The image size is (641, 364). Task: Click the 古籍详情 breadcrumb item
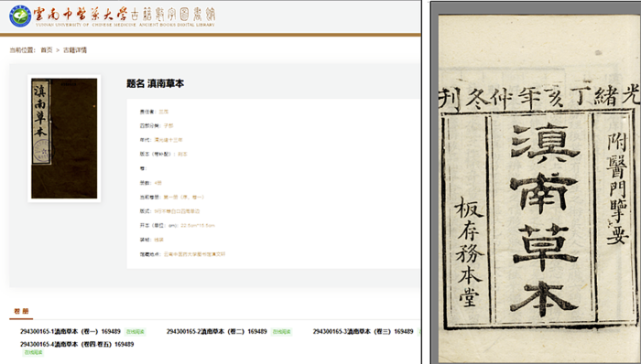(75, 49)
